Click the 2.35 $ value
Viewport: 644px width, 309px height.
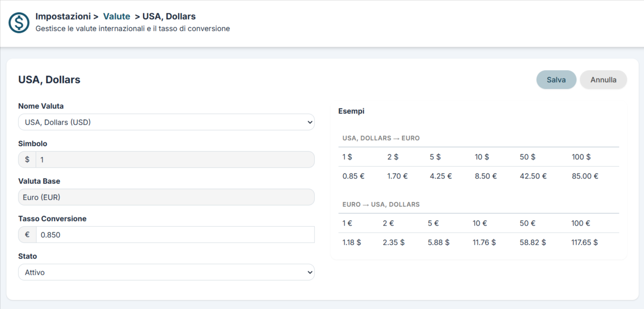(394, 242)
